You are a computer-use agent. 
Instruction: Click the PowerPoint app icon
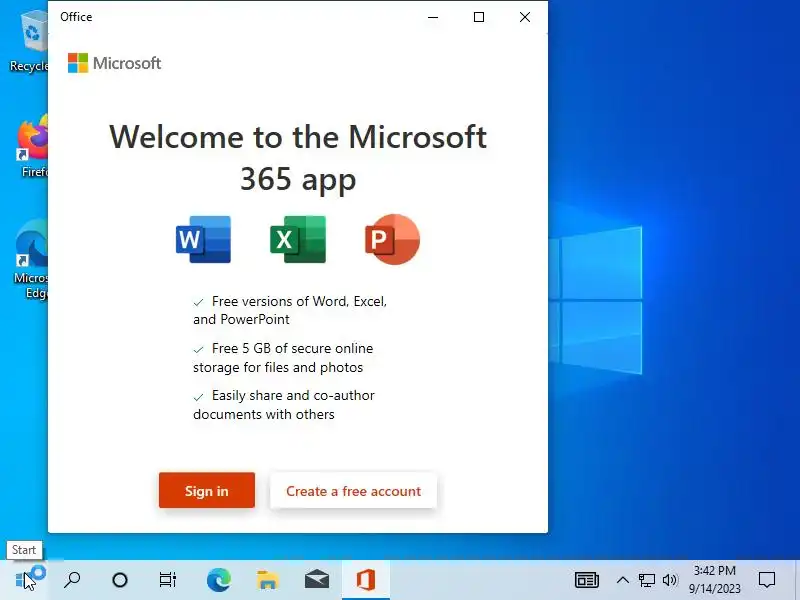392,239
